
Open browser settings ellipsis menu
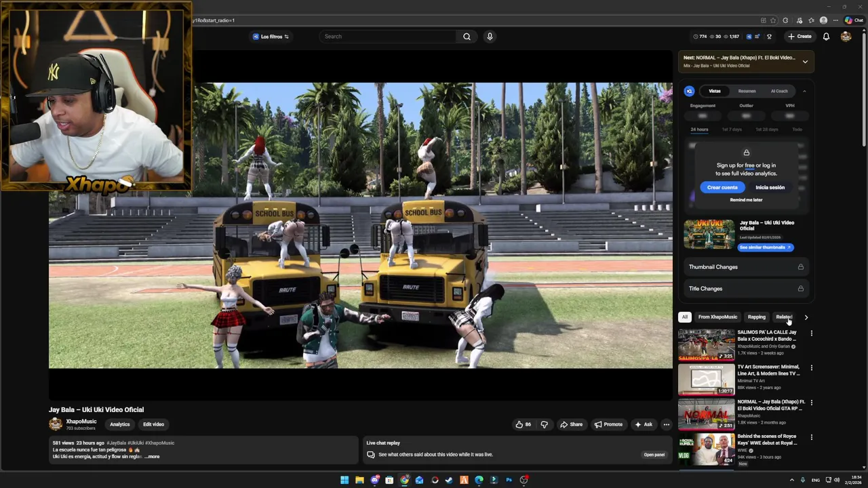(x=835, y=20)
